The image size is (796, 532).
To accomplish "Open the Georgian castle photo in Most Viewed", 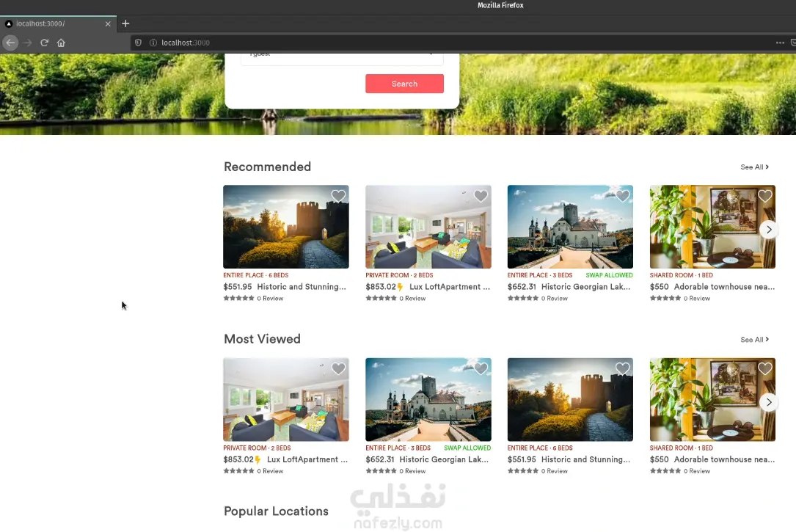I will pos(428,399).
